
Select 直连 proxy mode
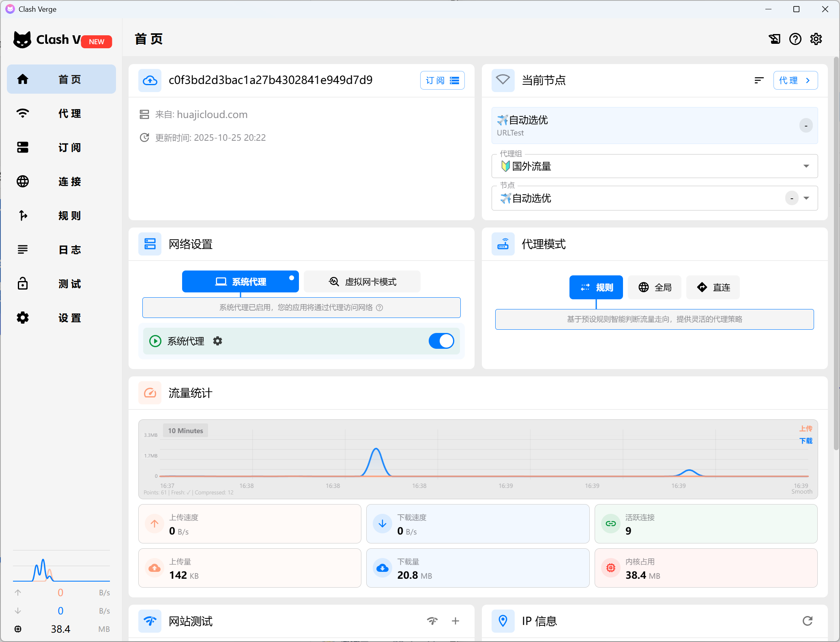tap(713, 288)
